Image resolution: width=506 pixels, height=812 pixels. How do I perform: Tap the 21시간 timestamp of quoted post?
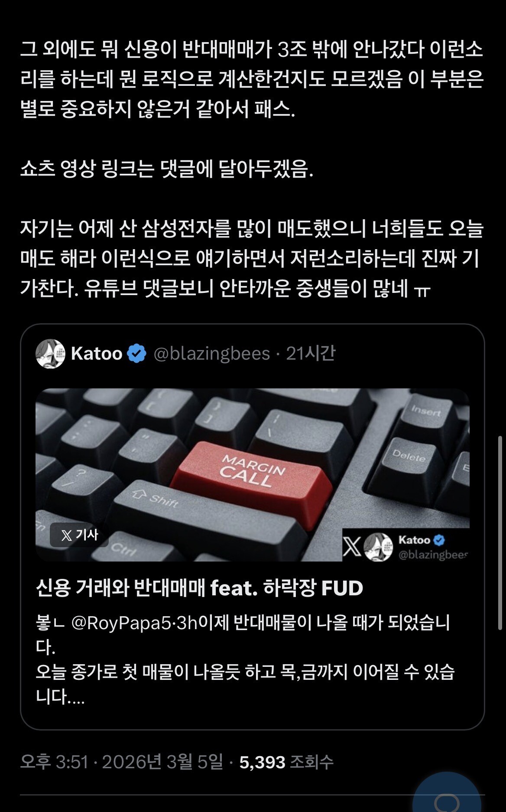click(x=311, y=354)
